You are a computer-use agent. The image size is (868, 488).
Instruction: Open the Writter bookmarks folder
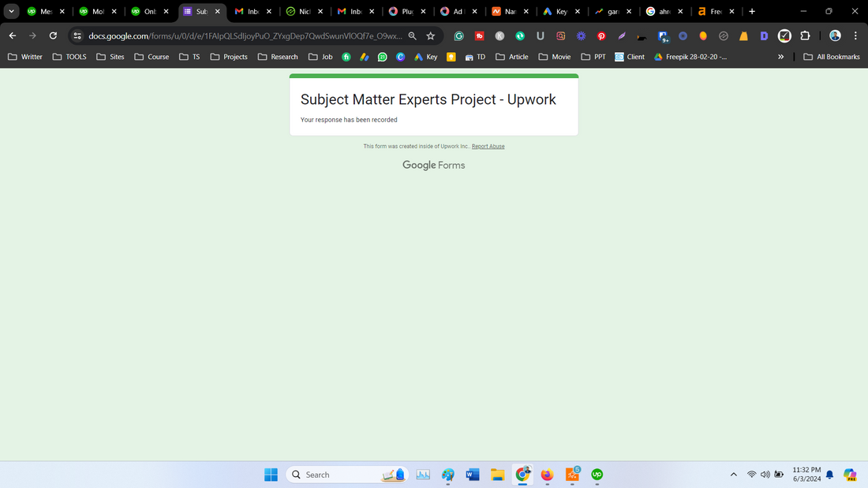(25, 57)
